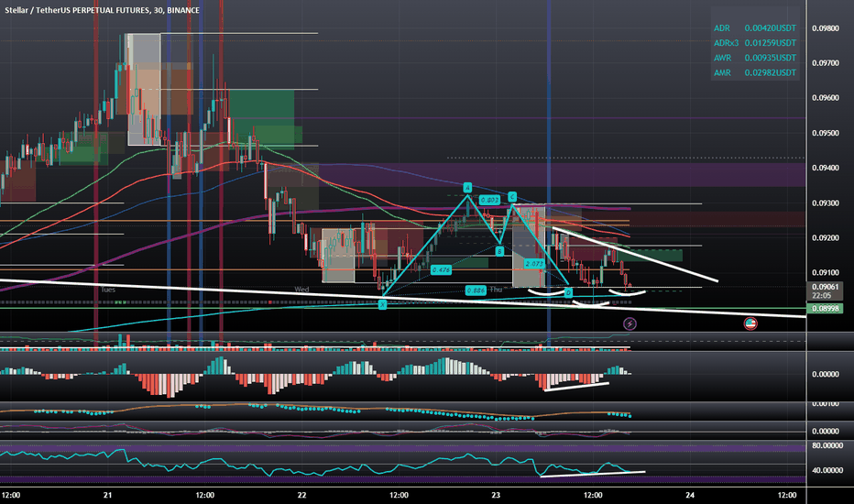Click the ADR 0.00420USDT value

click(770, 27)
